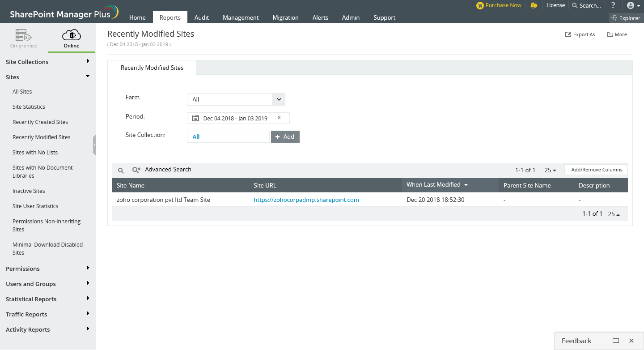Open the More options menu
Image resolution: width=644 pixels, height=350 pixels.
617,34
